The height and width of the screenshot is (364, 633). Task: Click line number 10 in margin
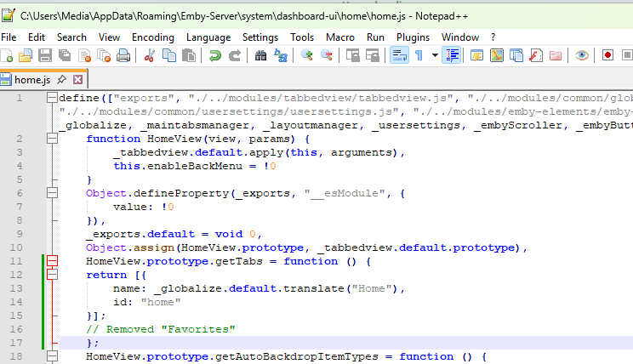coord(16,247)
